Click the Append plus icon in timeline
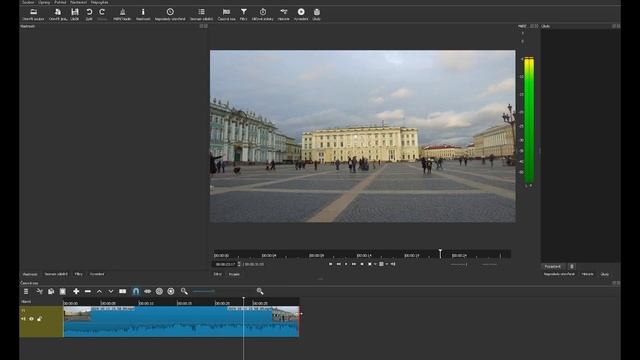 click(76, 291)
